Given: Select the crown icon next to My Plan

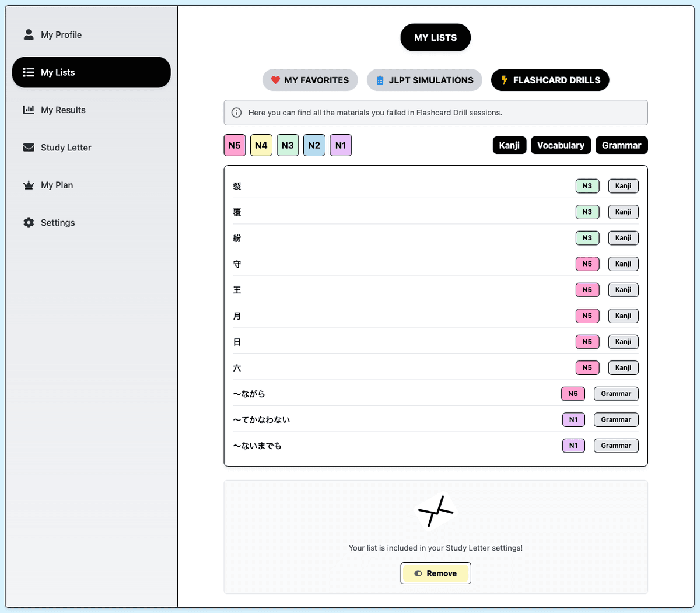Looking at the screenshot, I should pos(28,185).
